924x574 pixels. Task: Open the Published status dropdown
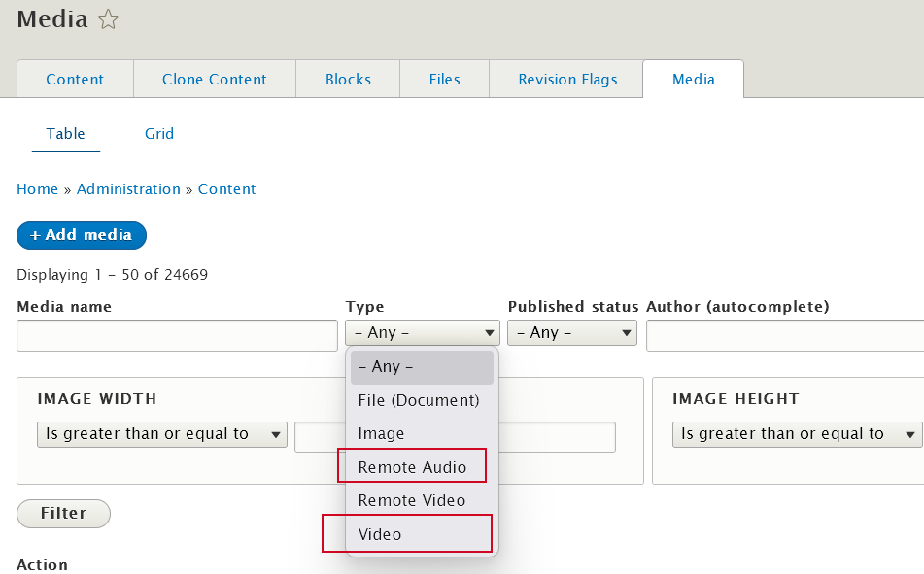tap(572, 333)
